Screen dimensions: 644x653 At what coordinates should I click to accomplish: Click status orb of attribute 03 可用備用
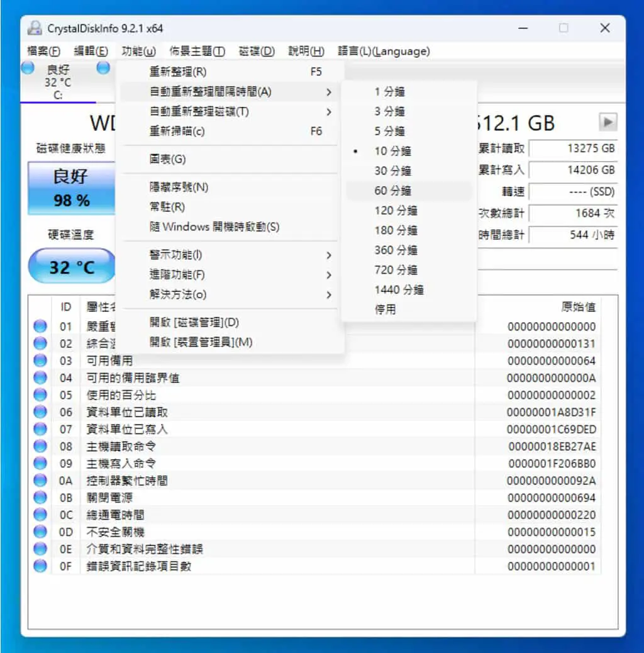40,360
